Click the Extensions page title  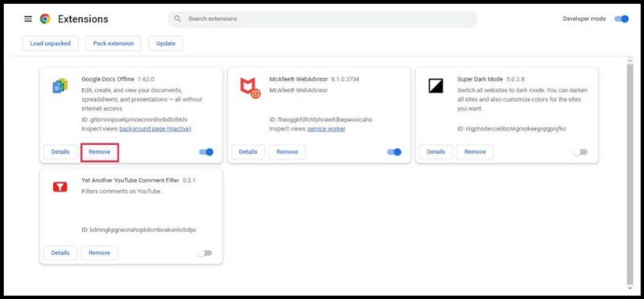[83, 19]
